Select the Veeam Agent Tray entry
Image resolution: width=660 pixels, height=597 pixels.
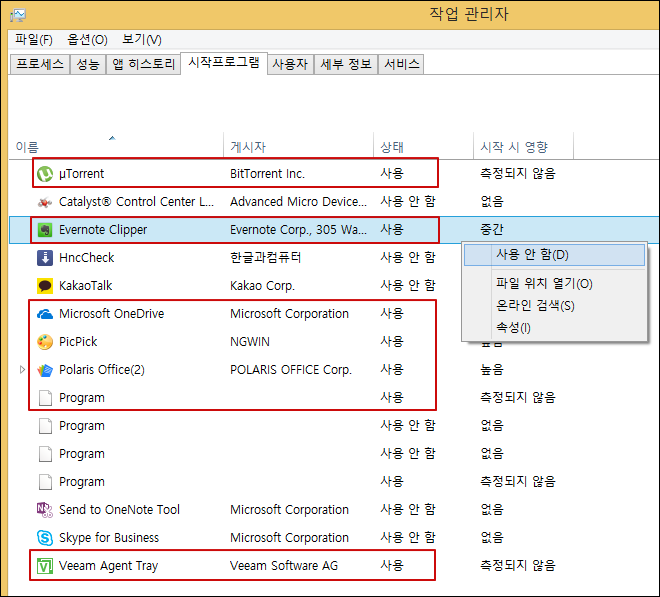coord(109,566)
